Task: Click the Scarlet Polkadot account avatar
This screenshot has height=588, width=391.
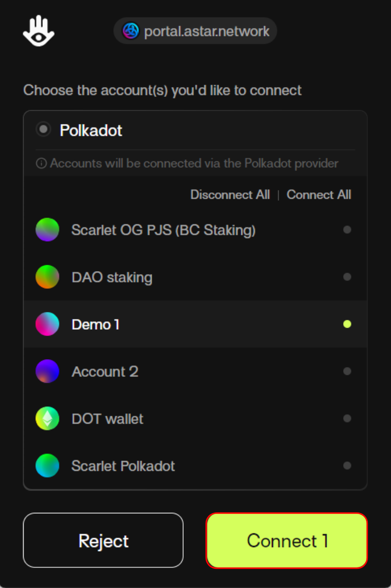Action: coord(47,466)
